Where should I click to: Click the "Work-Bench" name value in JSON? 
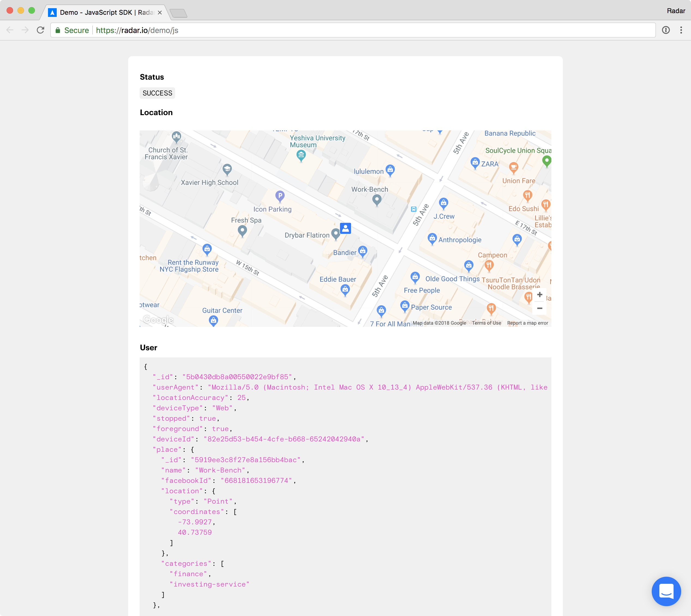220,470
